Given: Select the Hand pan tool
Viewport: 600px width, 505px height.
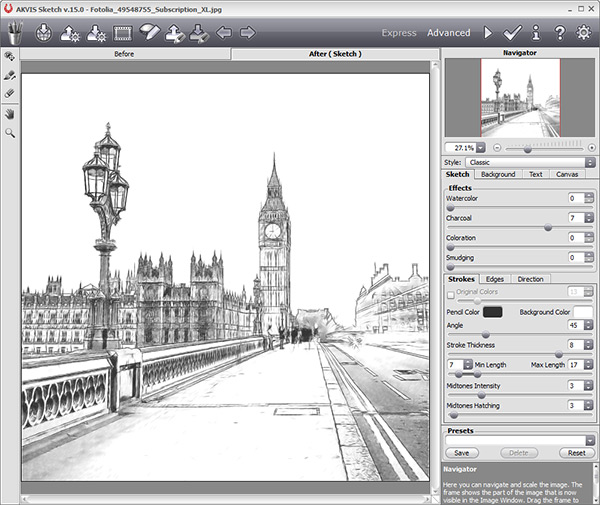Looking at the screenshot, I should tap(10, 114).
